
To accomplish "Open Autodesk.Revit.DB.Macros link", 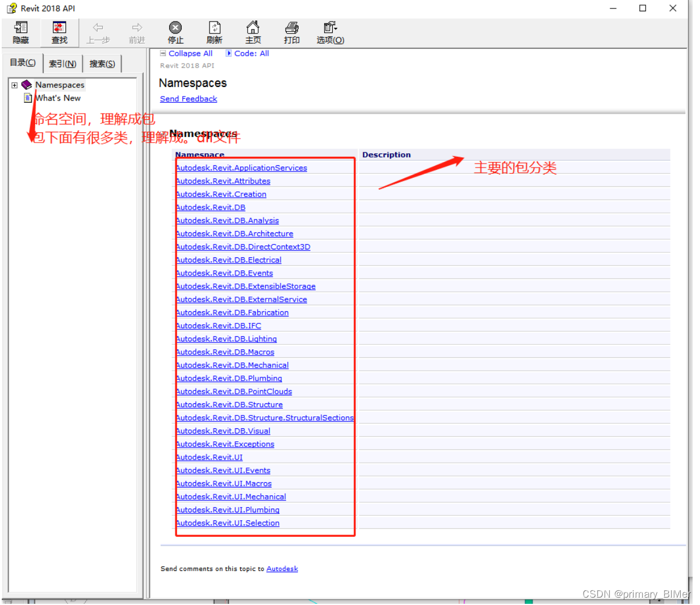I will pyautogui.click(x=225, y=352).
